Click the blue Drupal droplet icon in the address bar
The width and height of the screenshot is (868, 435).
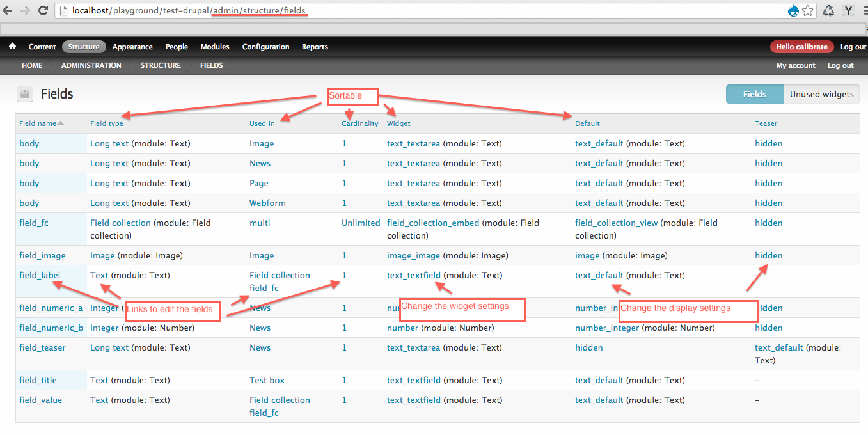(793, 10)
